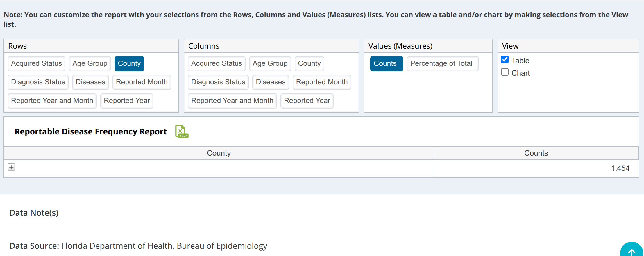Enable the Chart view checkbox
644x256 pixels.
[505, 72]
